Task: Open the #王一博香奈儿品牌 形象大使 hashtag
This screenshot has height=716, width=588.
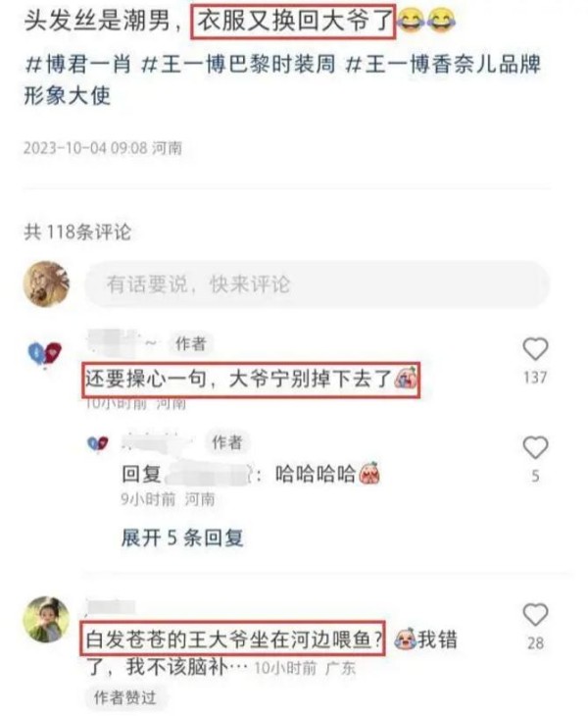Action: [x=283, y=79]
